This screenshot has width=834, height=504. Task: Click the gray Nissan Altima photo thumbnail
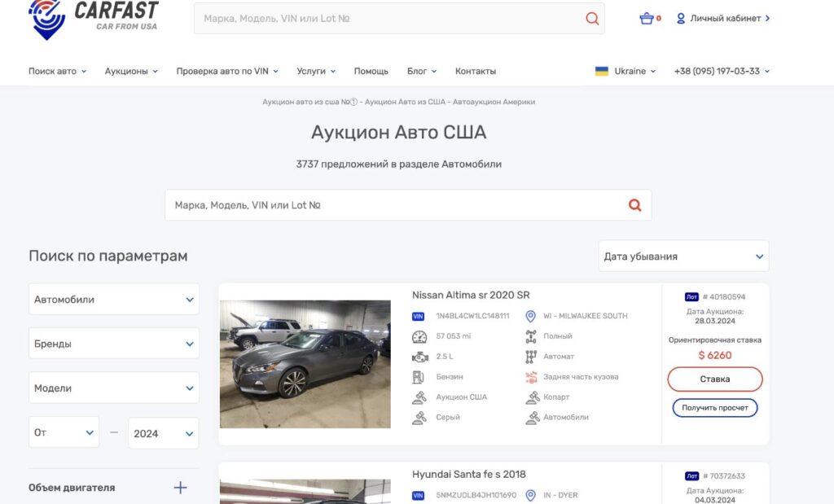[305, 364]
